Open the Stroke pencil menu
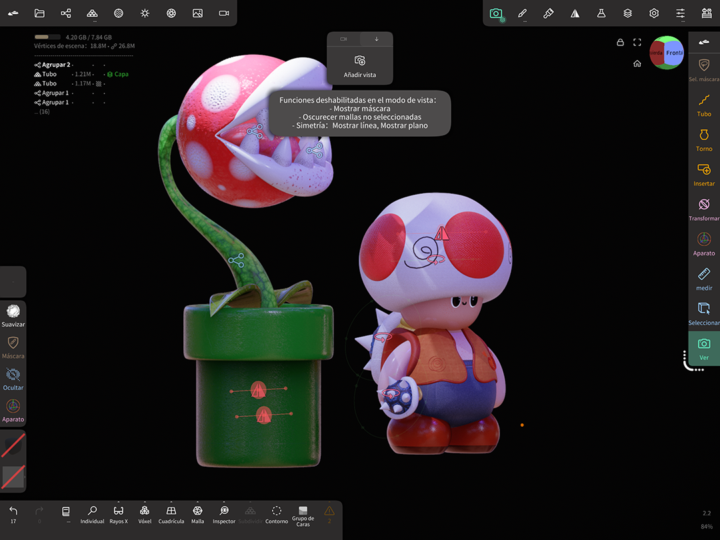This screenshot has width=720, height=540. (522, 13)
